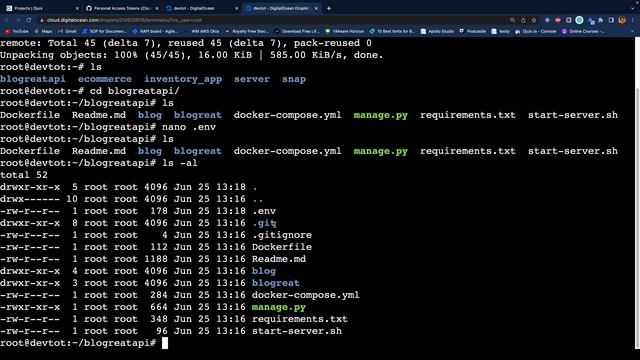Click the .gitignore file entry
This screenshot has height=360, width=640.
(x=282, y=235)
